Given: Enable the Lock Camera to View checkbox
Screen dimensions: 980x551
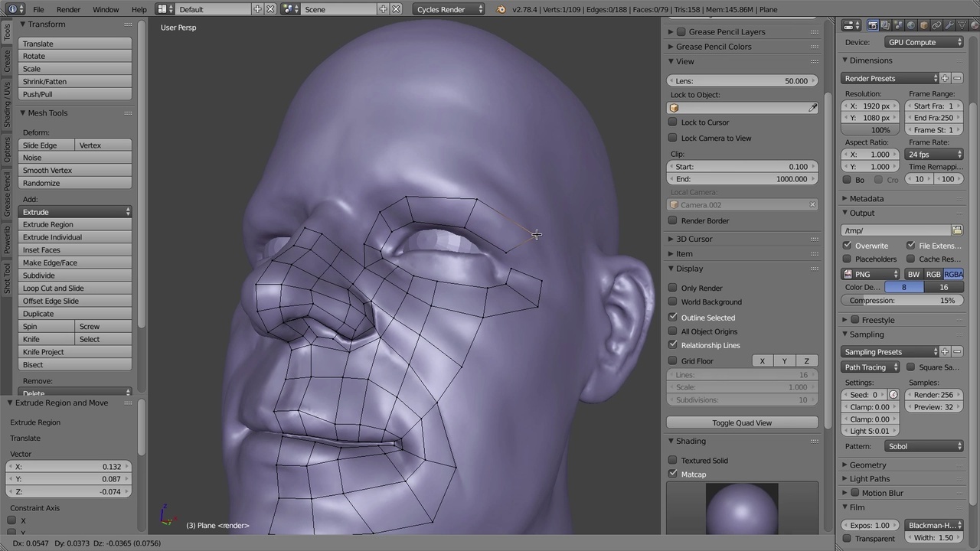Looking at the screenshot, I should point(673,138).
